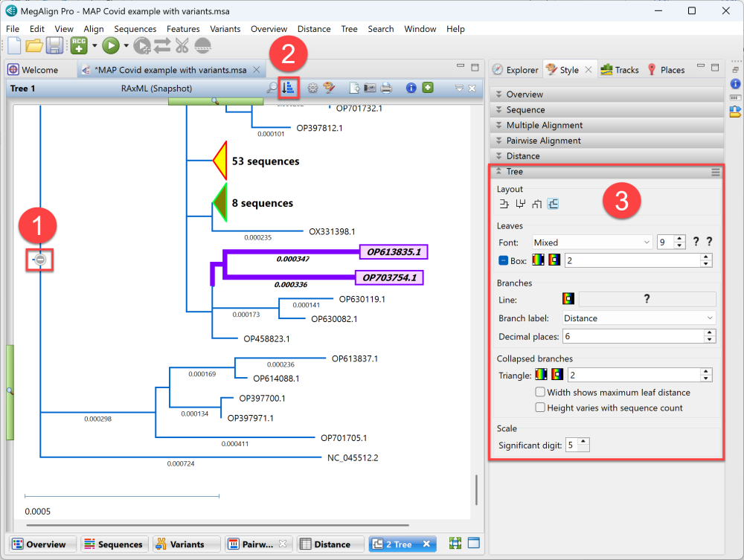Click the leaves Box fill color swatch

538,260
